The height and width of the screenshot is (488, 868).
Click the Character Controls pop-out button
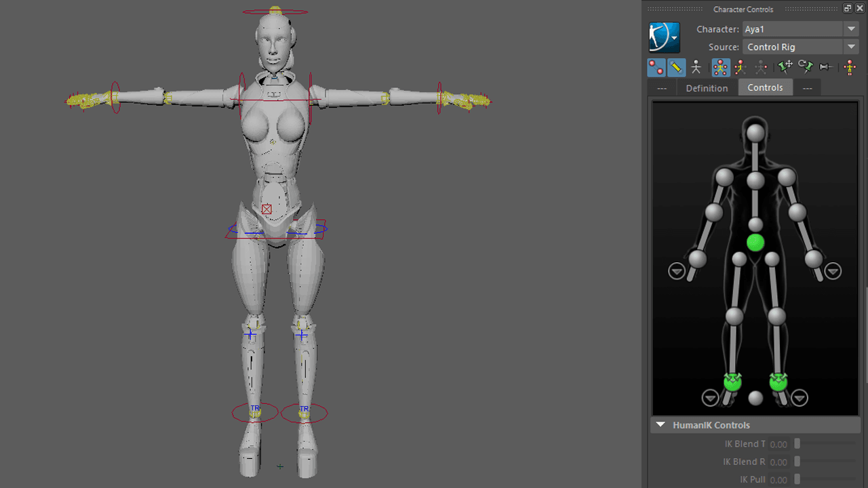(x=847, y=7)
